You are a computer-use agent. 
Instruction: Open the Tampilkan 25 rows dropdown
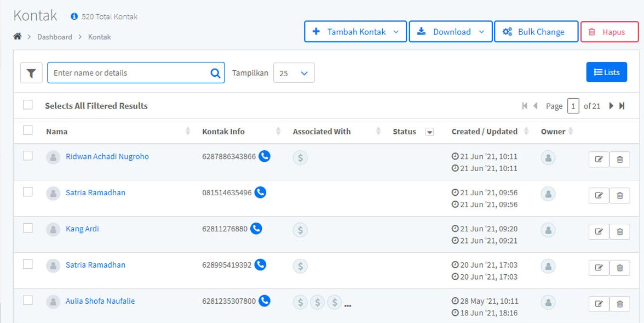(294, 73)
